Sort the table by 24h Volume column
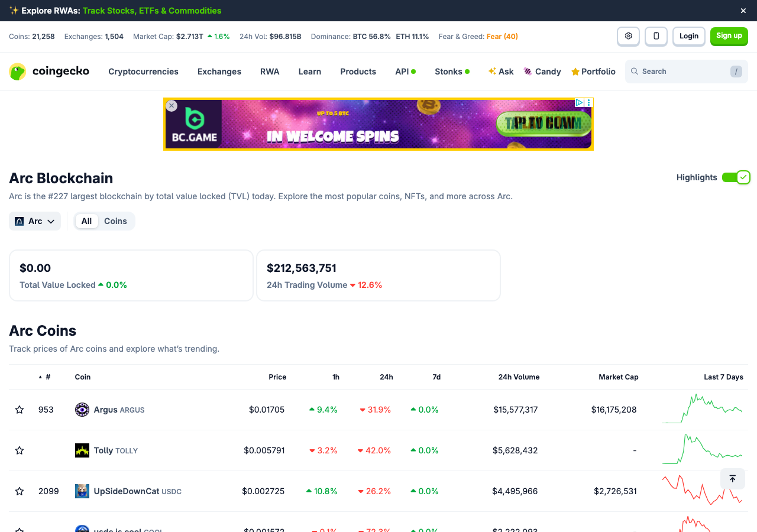 coord(519,377)
